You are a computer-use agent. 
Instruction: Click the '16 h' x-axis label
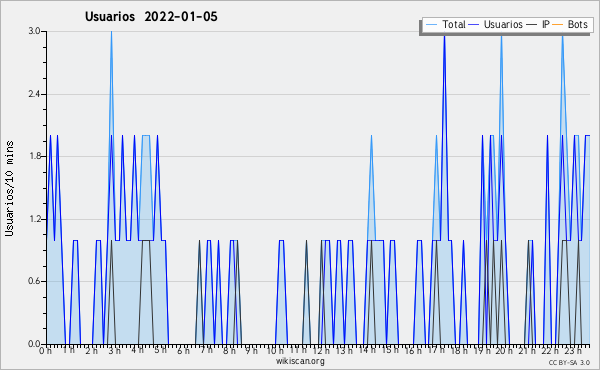pyautogui.click(x=412, y=350)
